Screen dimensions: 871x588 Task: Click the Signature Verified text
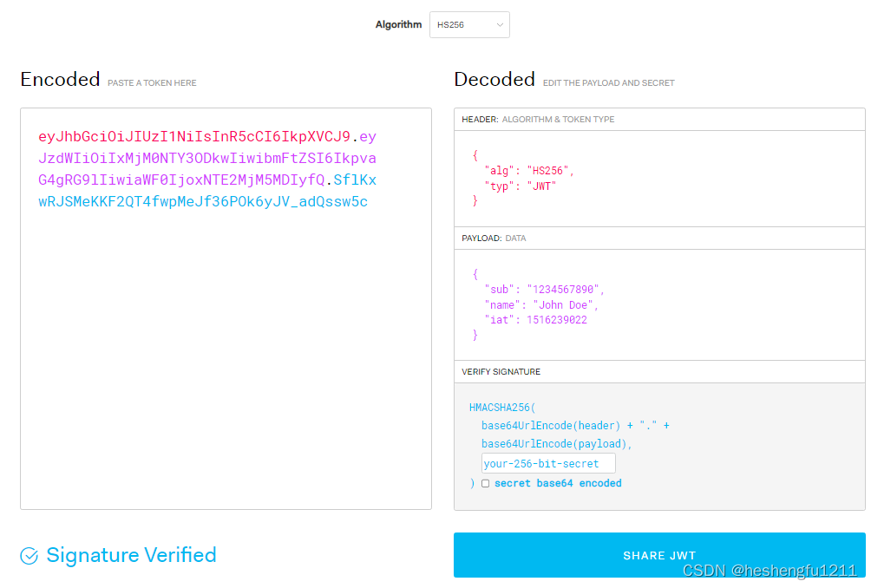[131, 555]
